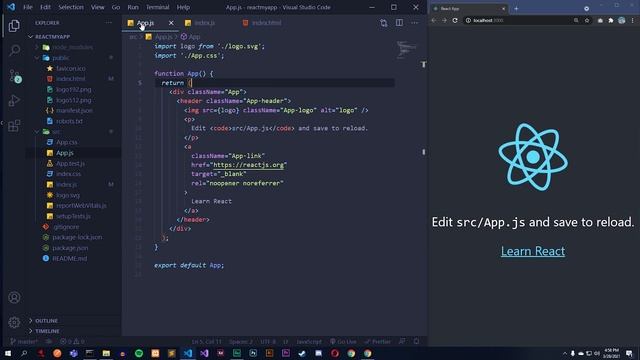Open the Go menu
The image size is (640, 360).
pyautogui.click(x=116, y=7)
